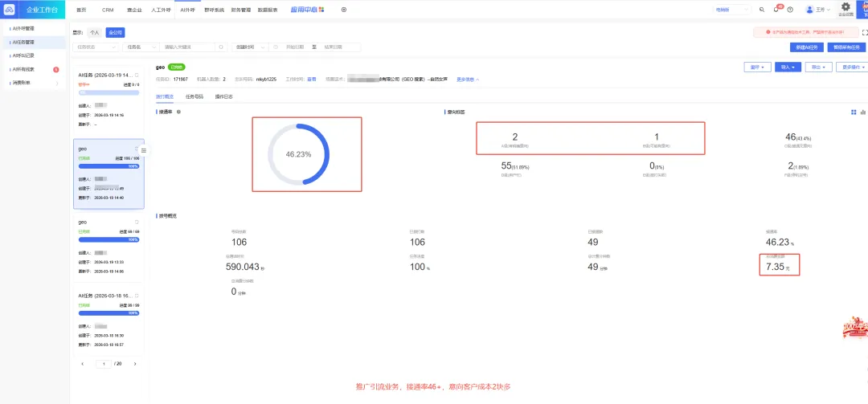Click the 企业工作台 cloud logo icon
Screen dimensions: 868x404
(x=10, y=10)
